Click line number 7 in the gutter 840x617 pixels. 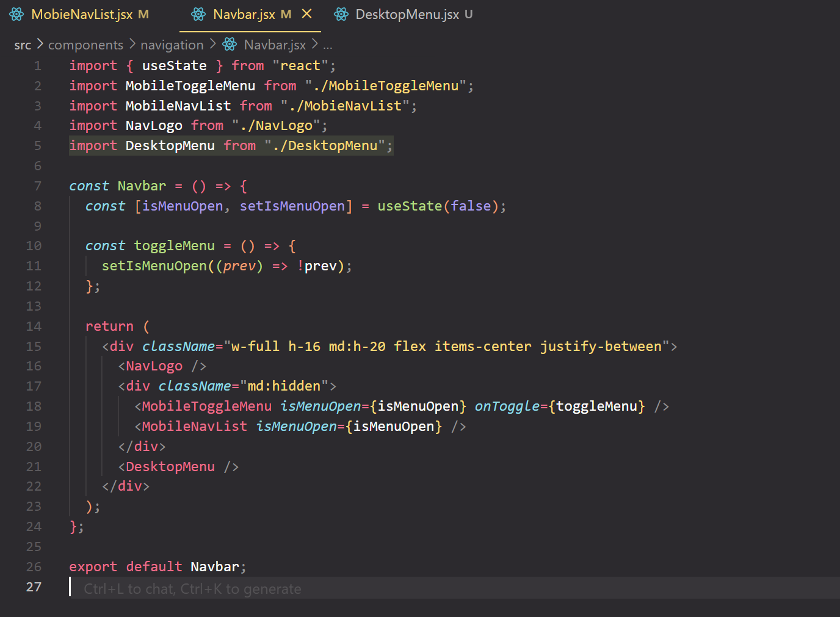click(x=38, y=186)
